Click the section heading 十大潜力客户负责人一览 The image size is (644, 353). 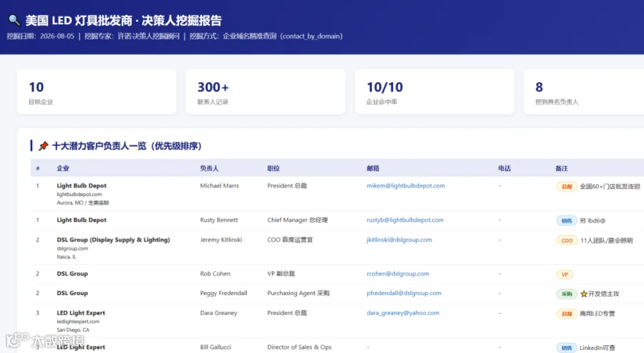coord(99,146)
